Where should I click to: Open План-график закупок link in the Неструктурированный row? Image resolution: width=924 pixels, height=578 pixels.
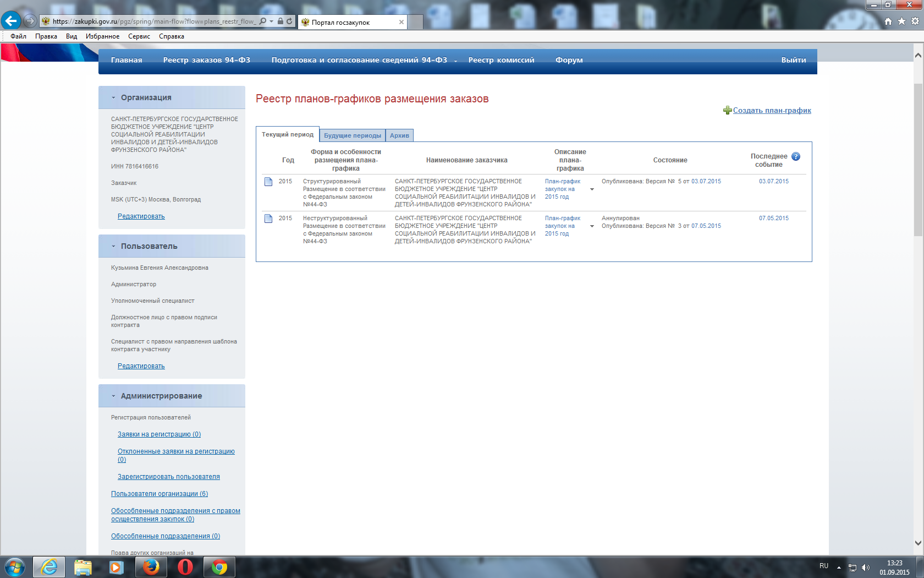[563, 226]
